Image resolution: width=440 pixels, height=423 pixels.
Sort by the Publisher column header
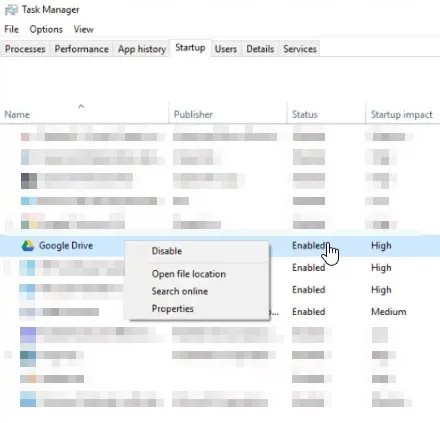point(193,114)
